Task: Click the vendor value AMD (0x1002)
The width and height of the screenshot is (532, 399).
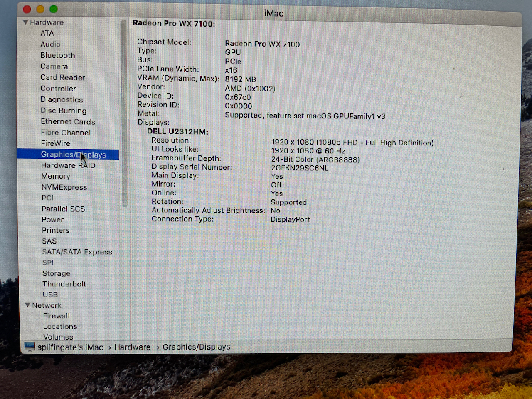Action: [x=250, y=89]
